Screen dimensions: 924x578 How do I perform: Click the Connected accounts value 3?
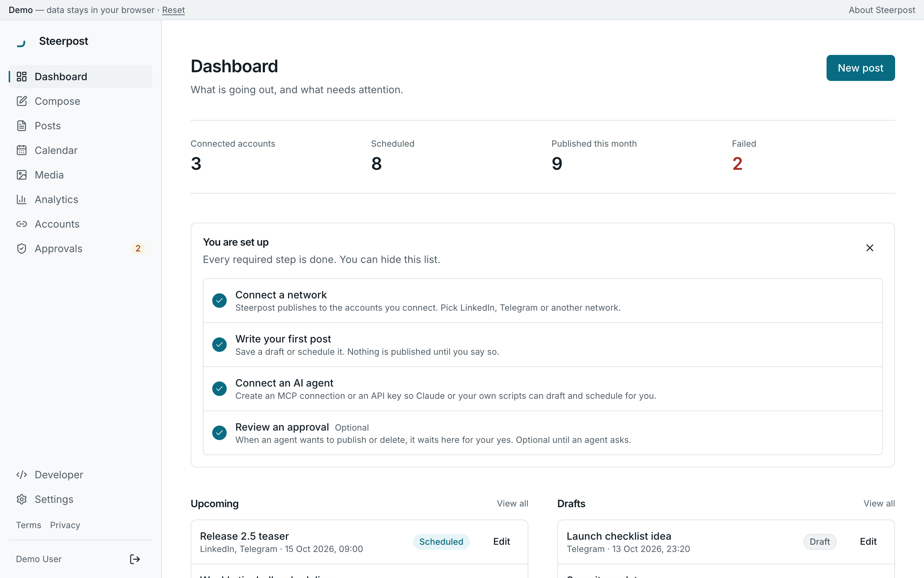(x=196, y=164)
